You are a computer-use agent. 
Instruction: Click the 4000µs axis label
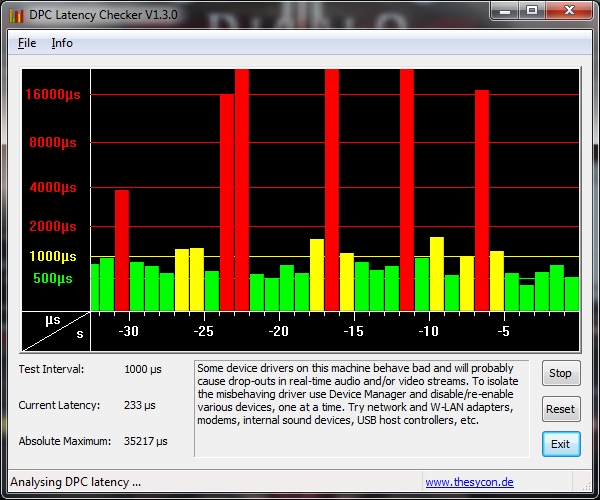53,187
